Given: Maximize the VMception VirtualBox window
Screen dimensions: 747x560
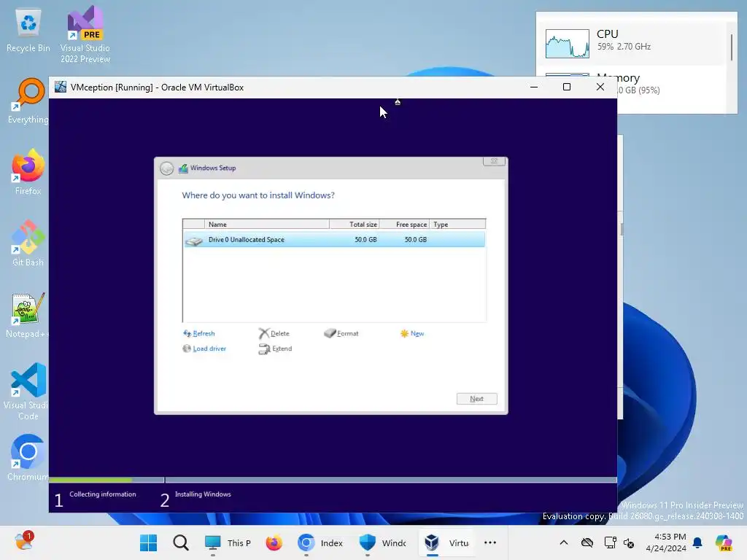Looking at the screenshot, I should click(567, 87).
